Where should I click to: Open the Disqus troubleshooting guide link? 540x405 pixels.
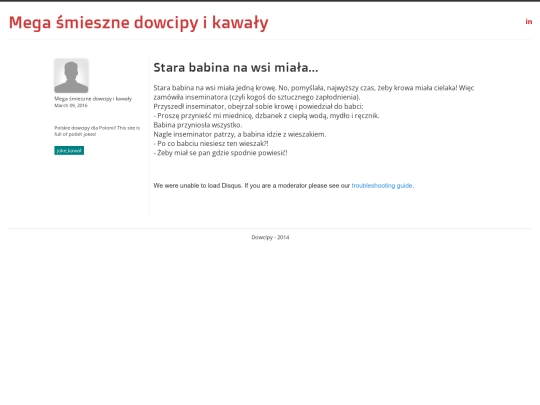pos(382,186)
